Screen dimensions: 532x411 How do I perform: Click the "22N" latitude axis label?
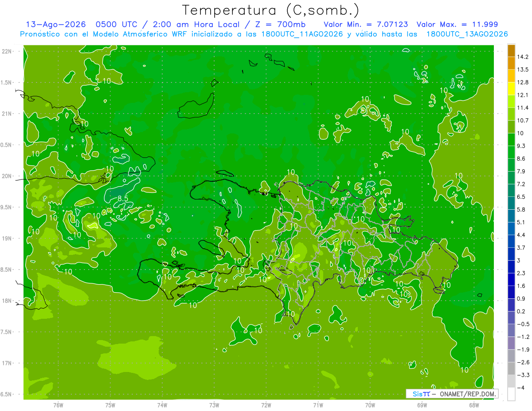pyautogui.click(x=7, y=51)
